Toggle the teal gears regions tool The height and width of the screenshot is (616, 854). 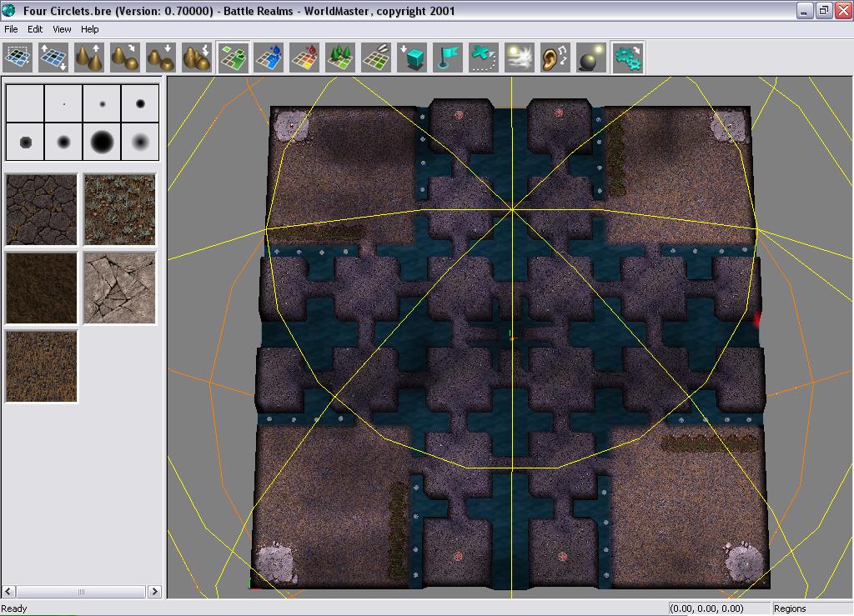pos(627,58)
